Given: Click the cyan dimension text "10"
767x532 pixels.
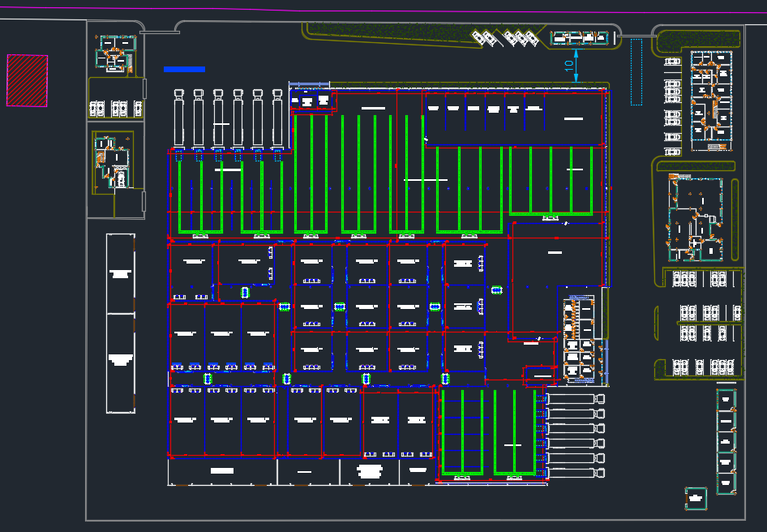Looking at the screenshot, I should click(568, 65).
